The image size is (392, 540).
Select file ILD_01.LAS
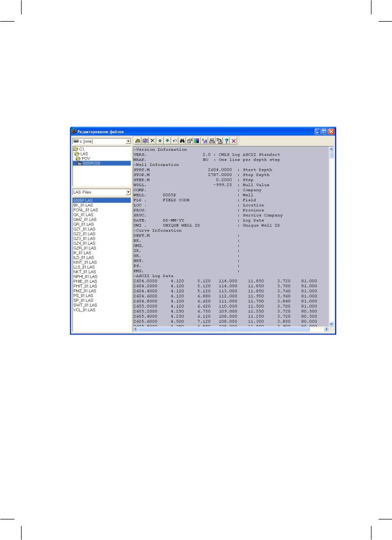84,258
